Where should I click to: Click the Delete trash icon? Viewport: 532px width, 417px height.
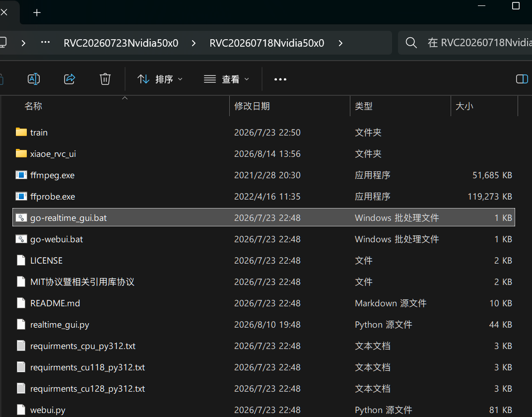coord(105,79)
